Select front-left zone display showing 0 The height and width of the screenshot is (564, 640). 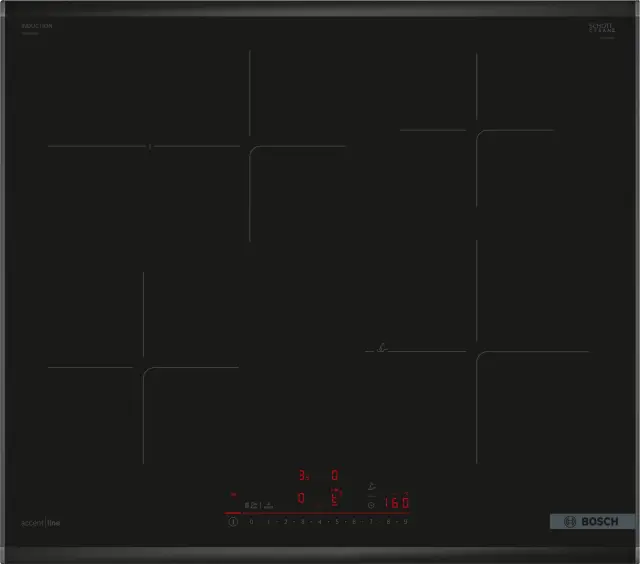301,498
